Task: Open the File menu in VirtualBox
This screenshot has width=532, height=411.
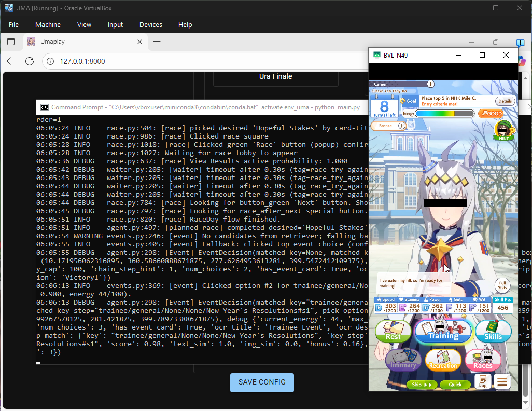Action: point(13,24)
